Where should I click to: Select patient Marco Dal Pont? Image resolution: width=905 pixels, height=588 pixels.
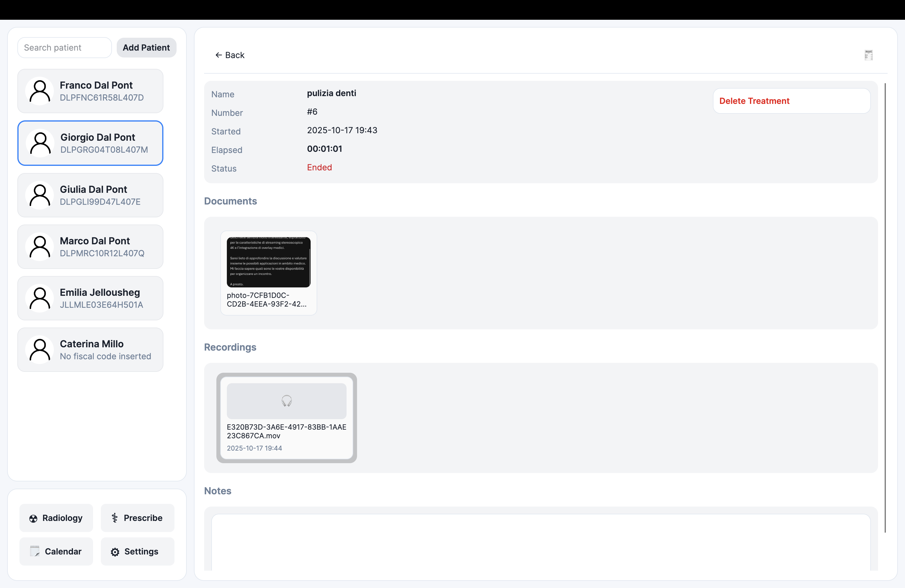point(90,246)
